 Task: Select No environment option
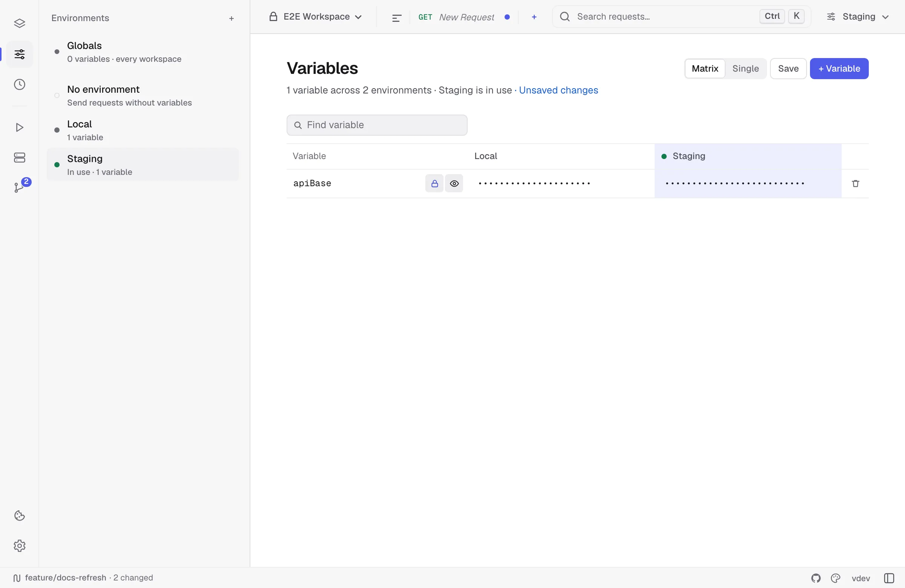point(143,96)
